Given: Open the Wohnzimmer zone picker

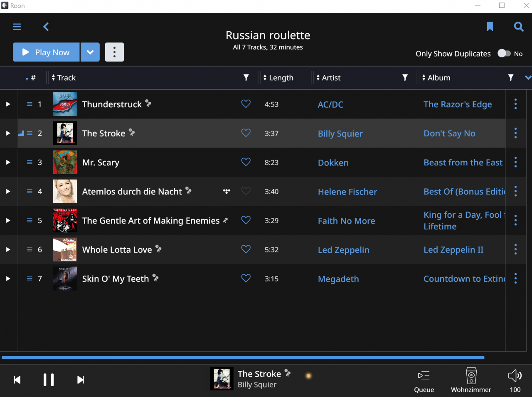Looking at the screenshot, I should click(471, 380).
